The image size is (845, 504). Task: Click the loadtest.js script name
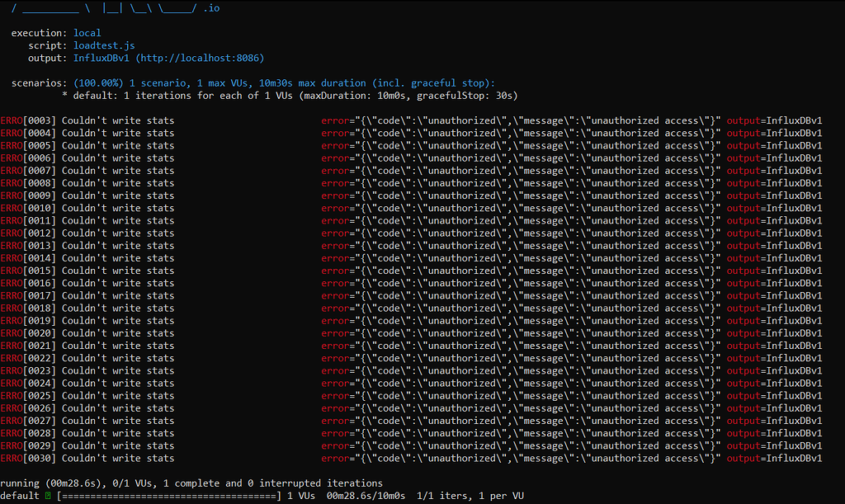click(103, 45)
